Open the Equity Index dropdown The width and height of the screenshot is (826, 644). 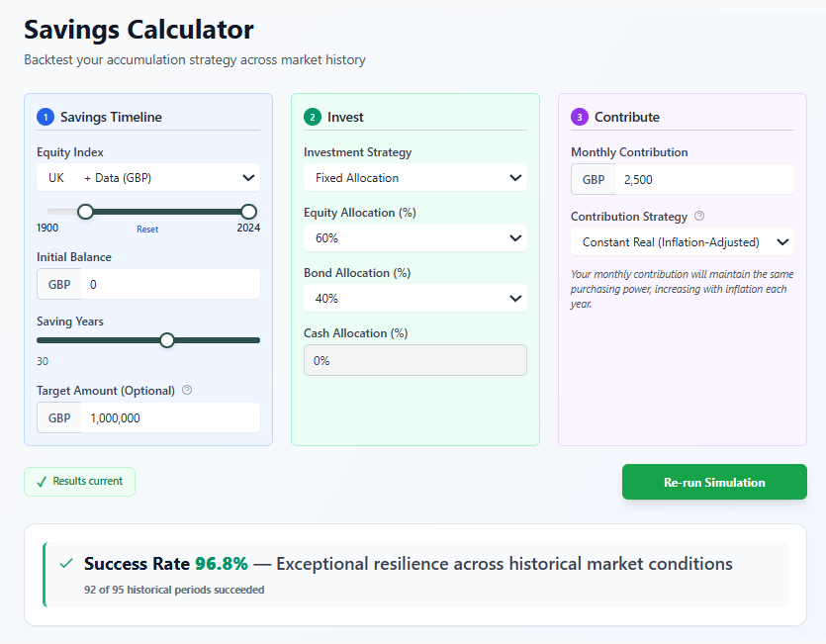148,178
